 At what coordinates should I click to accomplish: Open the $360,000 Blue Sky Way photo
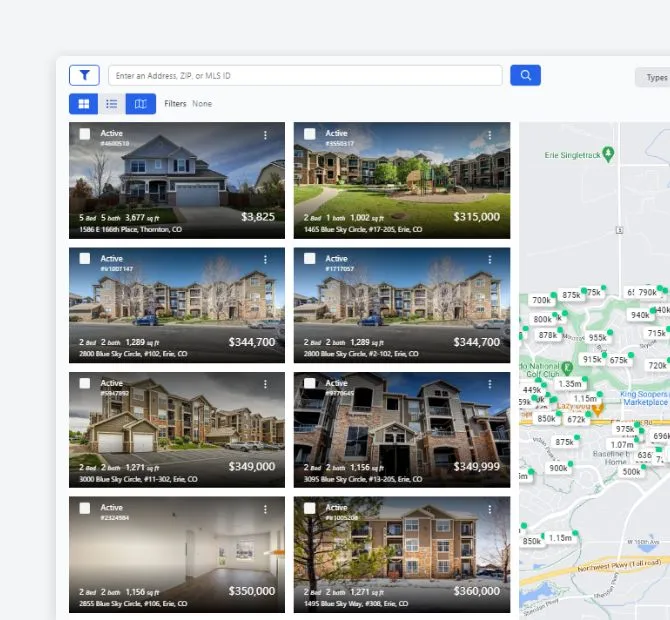coord(402,554)
